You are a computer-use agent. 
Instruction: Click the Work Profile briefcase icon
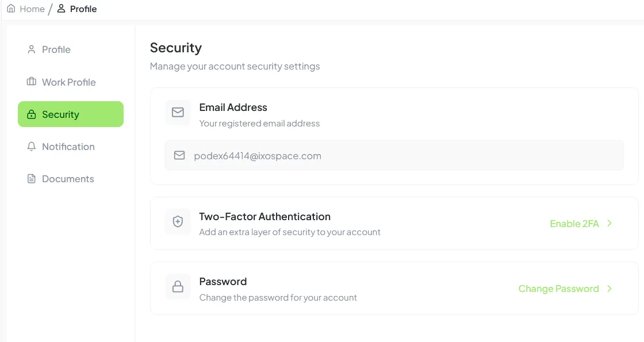(31, 82)
